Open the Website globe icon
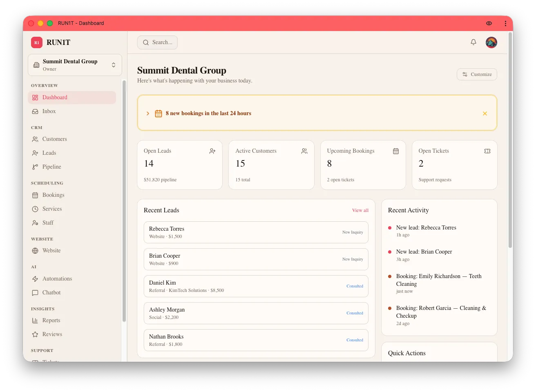Screen dimensions: 536x392 point(35,250)
